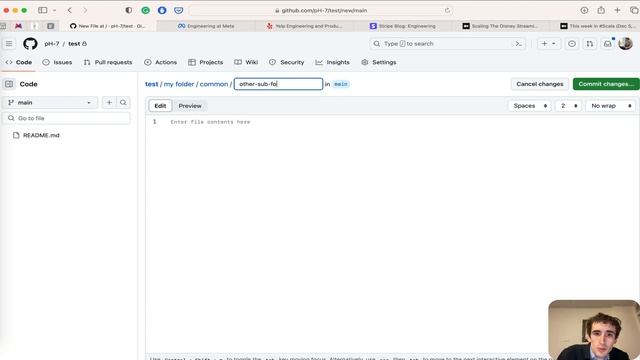This screenshot has width=640, height=360.
Task: Click the blue 1Password extension icon
Action: (x=162, y=10)
